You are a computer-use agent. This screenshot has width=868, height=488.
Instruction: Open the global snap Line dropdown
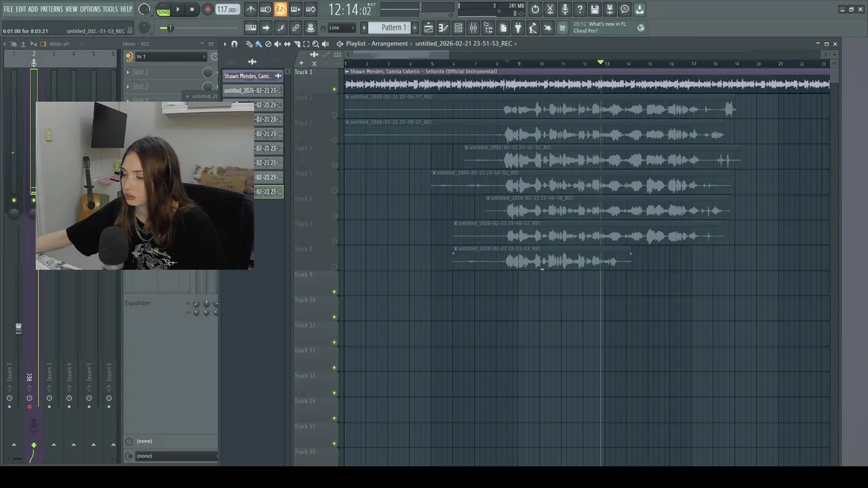click(x=341, y=28)
